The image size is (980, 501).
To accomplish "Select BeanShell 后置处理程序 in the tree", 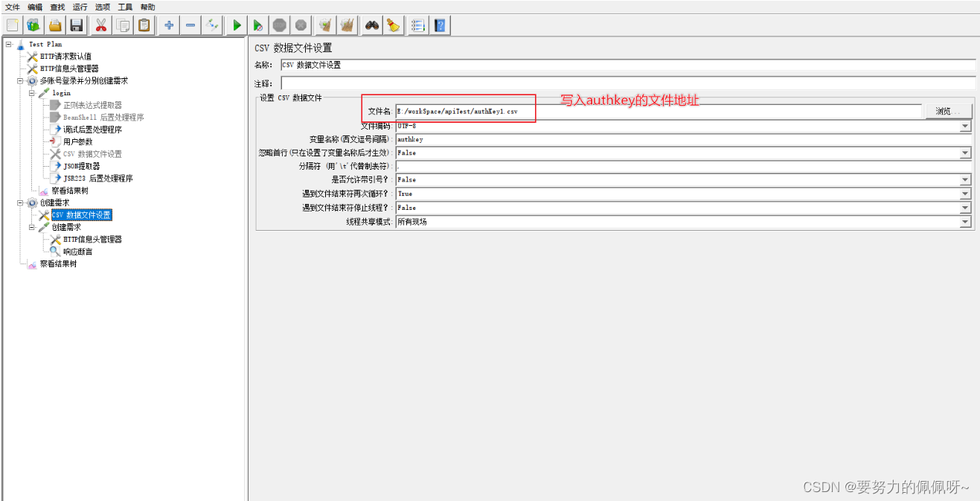I will pos(103,118).
